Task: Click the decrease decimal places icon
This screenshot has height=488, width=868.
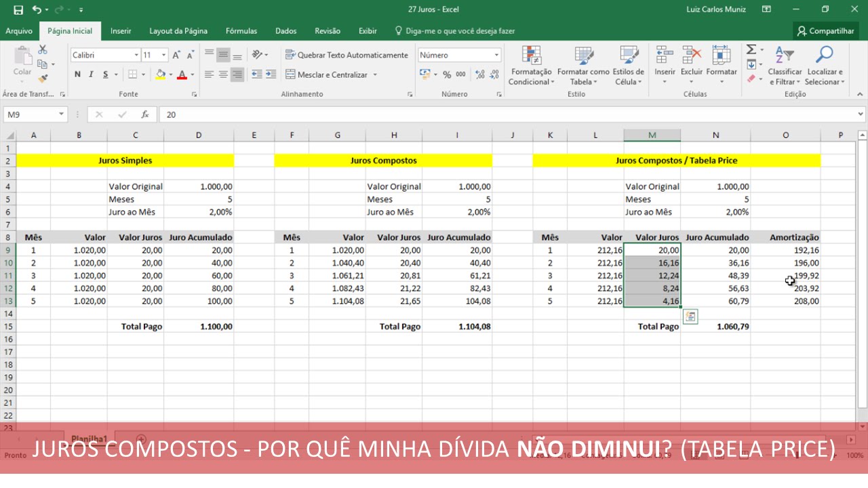Action: pyautogui.click(x=494, y=75)
